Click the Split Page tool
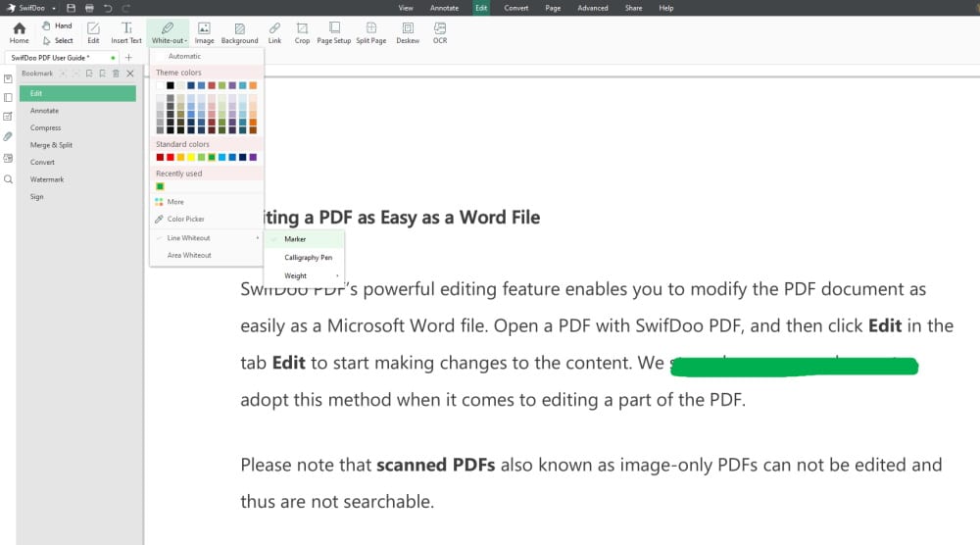Screen dimensions: 980x545 pos(371,33)
